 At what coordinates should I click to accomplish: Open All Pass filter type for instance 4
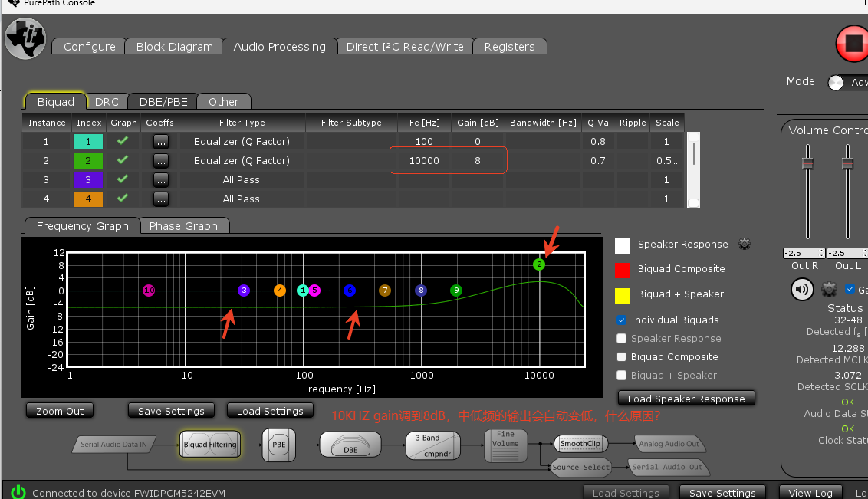pos(242,199)
